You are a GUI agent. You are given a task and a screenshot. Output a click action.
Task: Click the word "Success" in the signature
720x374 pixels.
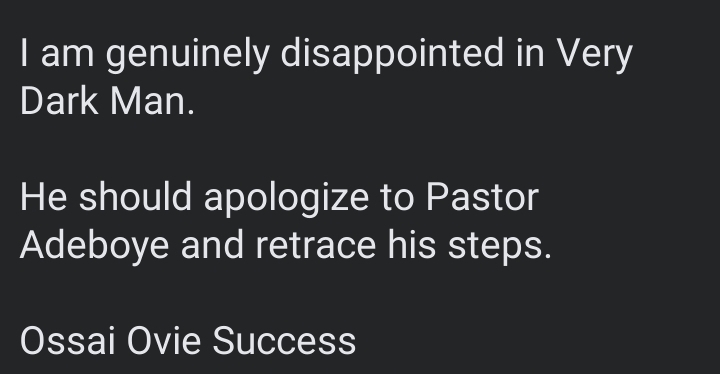[x=284, y=341]
